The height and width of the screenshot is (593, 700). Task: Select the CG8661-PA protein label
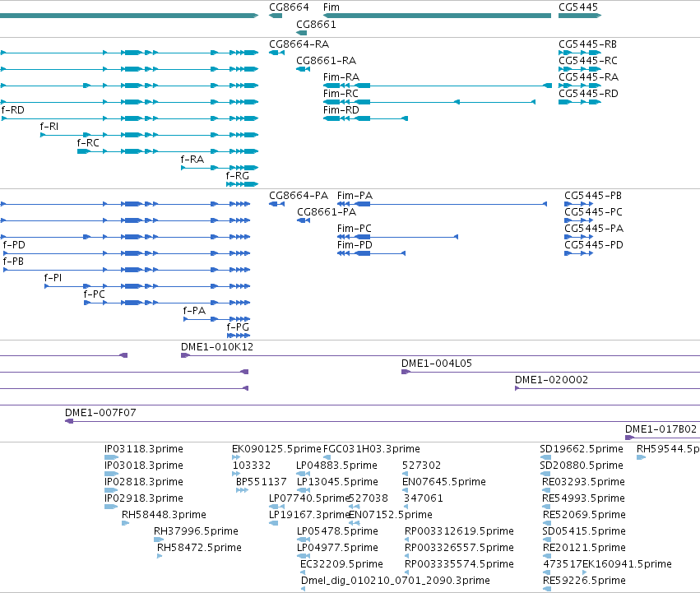[x=327, y=212]
